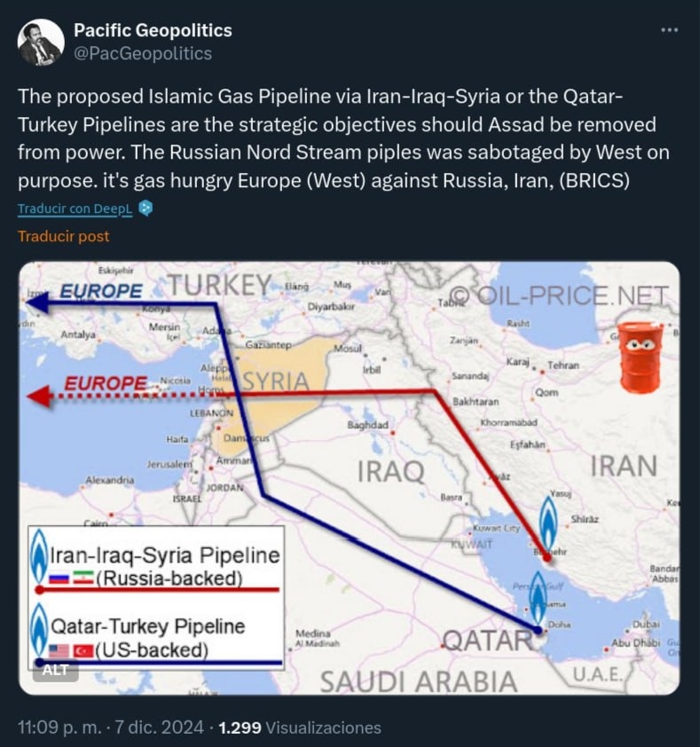Open the @PacGeopolitics handle link
700x747 pixels.
coord(143,53)
